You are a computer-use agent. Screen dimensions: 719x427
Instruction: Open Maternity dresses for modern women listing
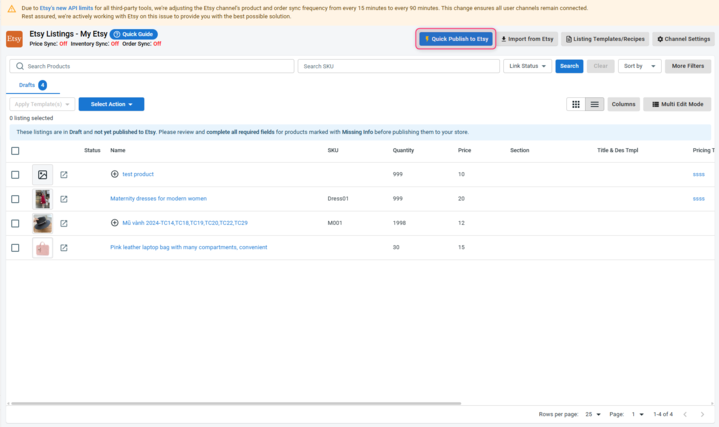(158, 199)
